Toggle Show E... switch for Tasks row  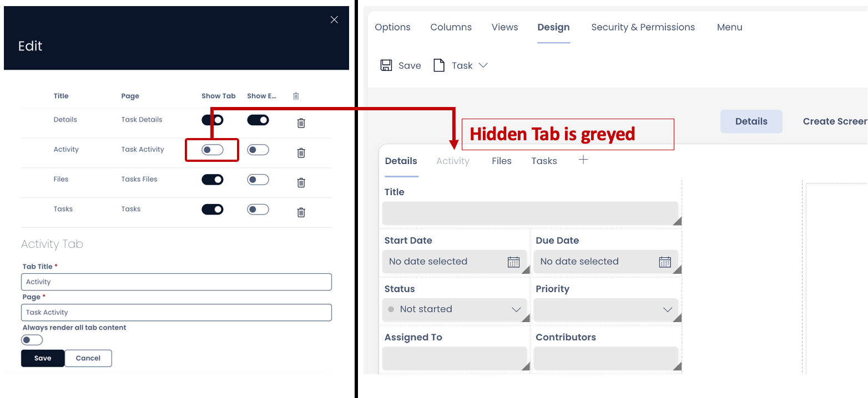(258, 209)
